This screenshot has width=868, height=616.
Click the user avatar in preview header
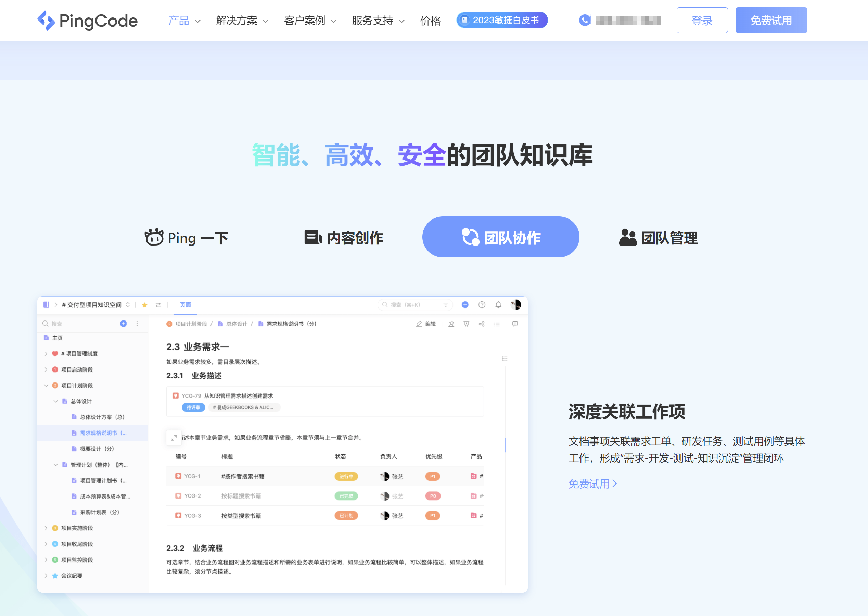pos(515,305)
